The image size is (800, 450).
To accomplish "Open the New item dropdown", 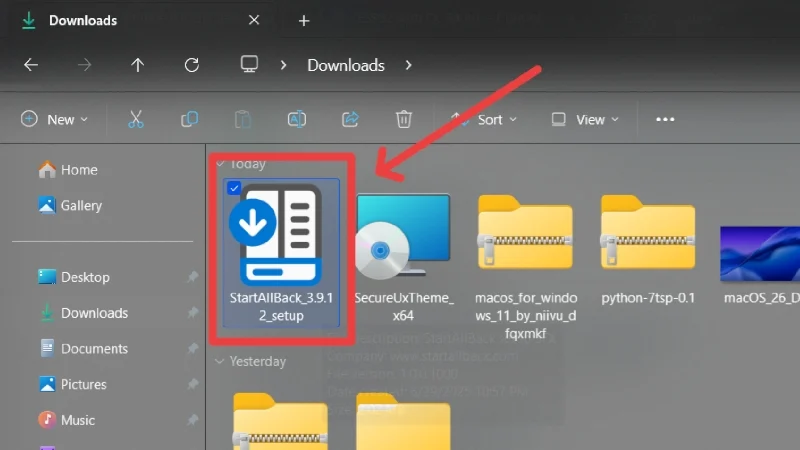I will 54,119.
